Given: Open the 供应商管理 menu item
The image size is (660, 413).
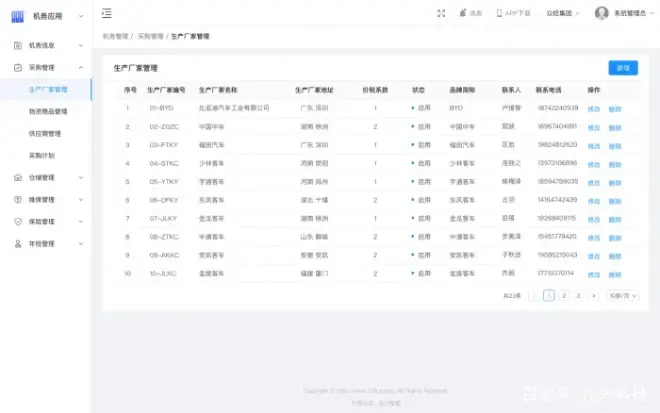Looking at the screenshot, I should click(45, 133).
